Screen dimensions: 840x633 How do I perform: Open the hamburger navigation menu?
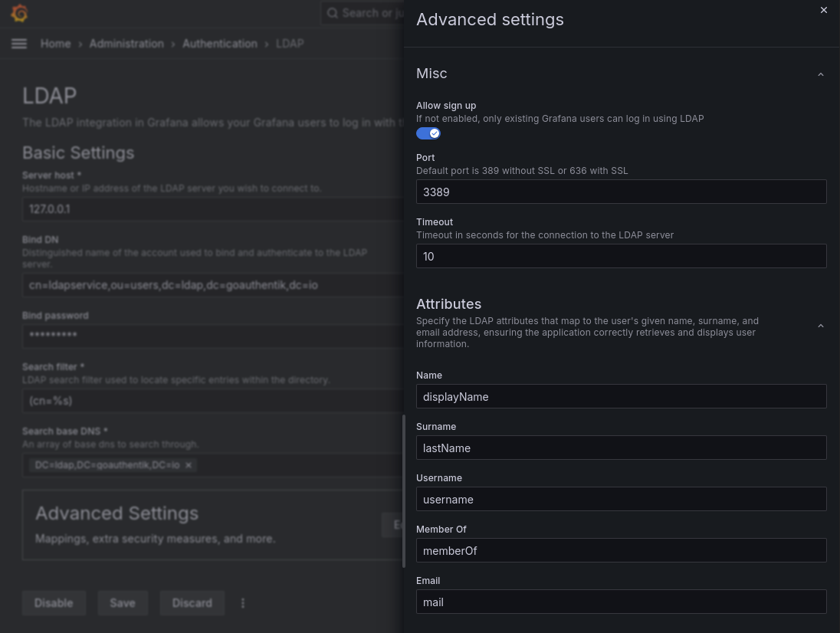click(x=18, y=44)
